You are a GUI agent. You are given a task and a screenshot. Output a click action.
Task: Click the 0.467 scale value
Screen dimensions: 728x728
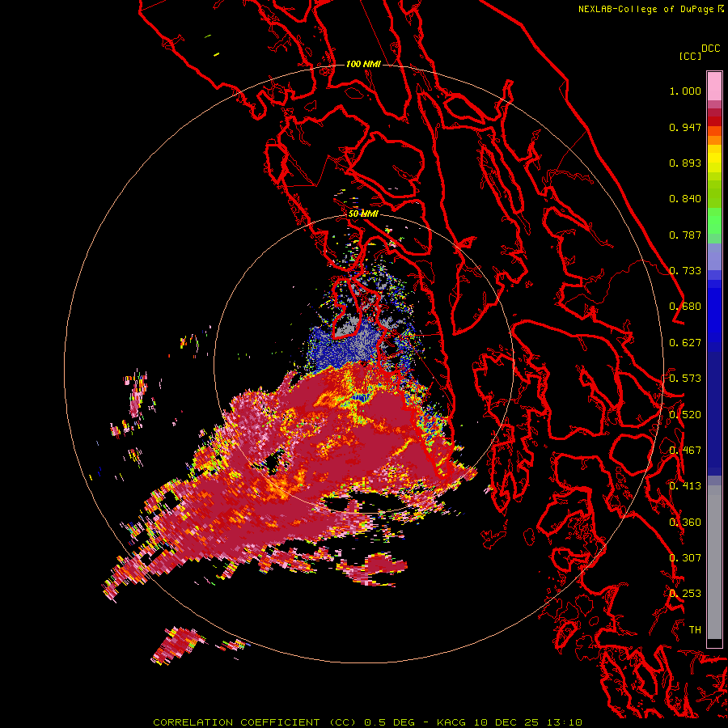[x=685, y=451]
